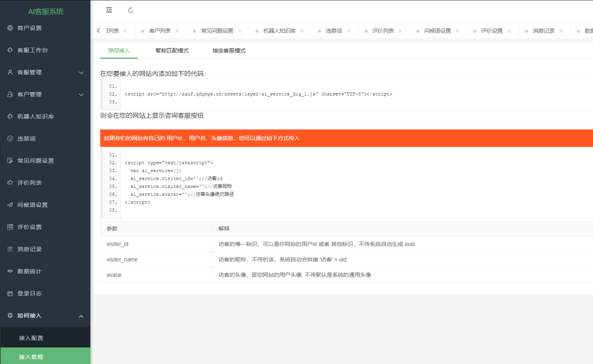Click the avatar parameter table cell

click(156, 275)
